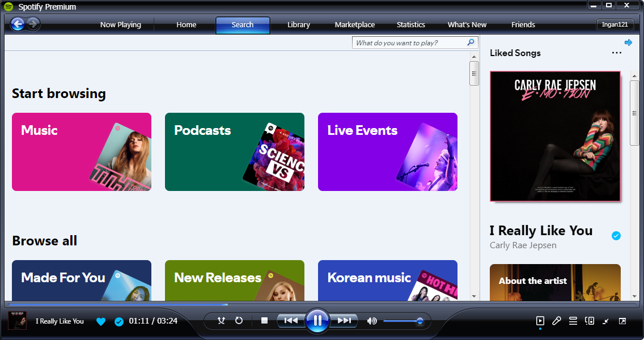
Task: Skip to previous track
Action: [291, 320]
